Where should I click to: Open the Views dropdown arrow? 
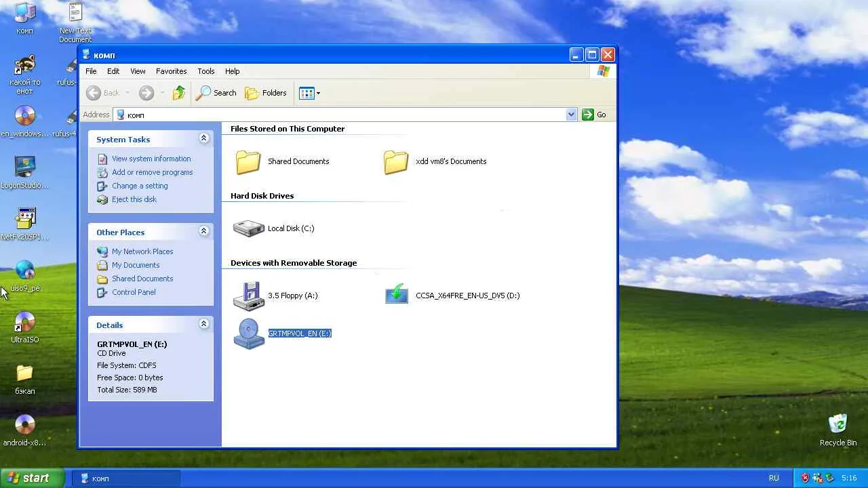[318, 93]
